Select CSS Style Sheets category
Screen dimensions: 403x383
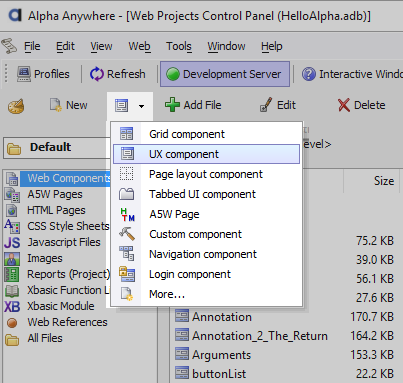tap(68, 226)
